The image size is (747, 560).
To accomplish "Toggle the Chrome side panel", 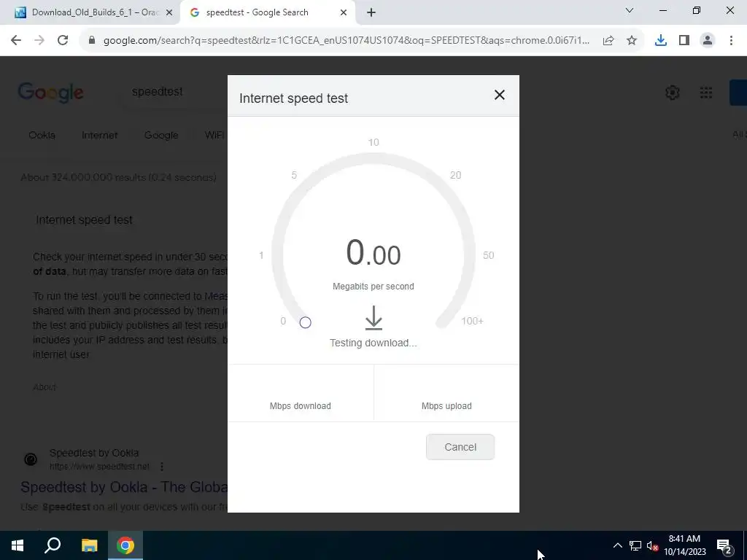I will (684, 41).
